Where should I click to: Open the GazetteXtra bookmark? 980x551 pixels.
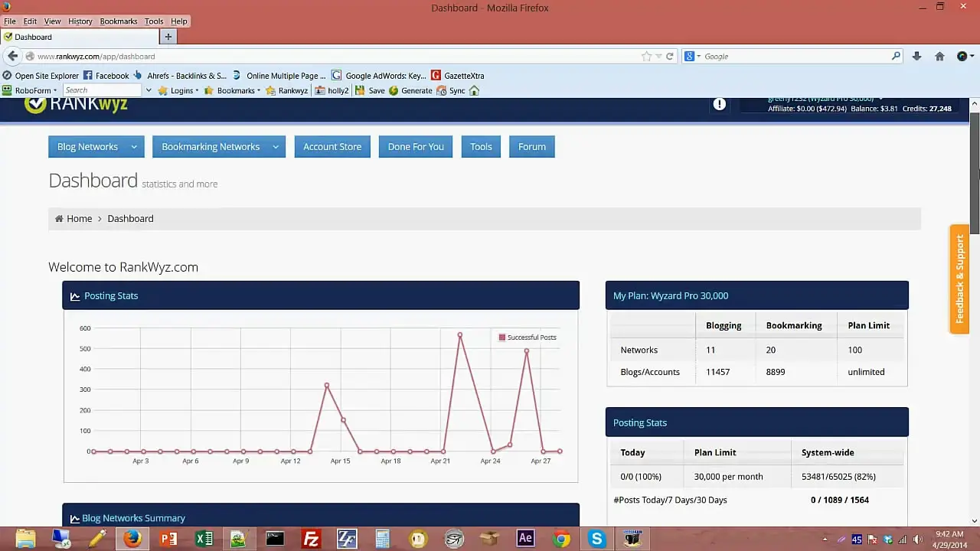tap(458, 76)
